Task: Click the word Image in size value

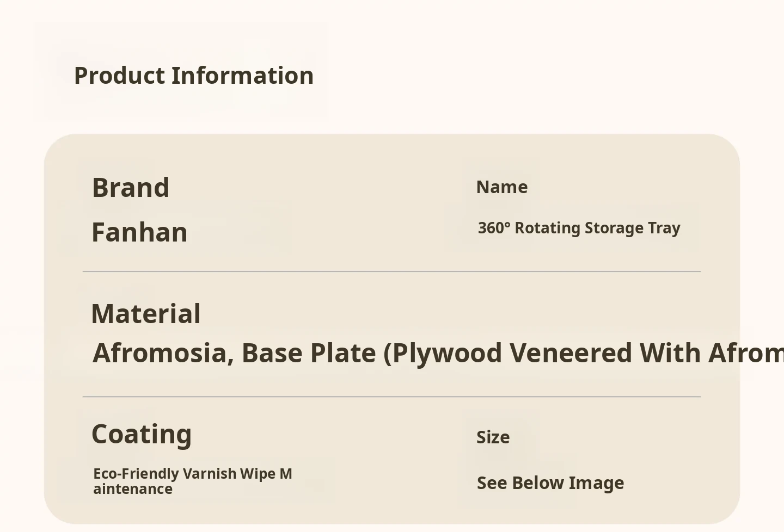Action: pos(596,483)
